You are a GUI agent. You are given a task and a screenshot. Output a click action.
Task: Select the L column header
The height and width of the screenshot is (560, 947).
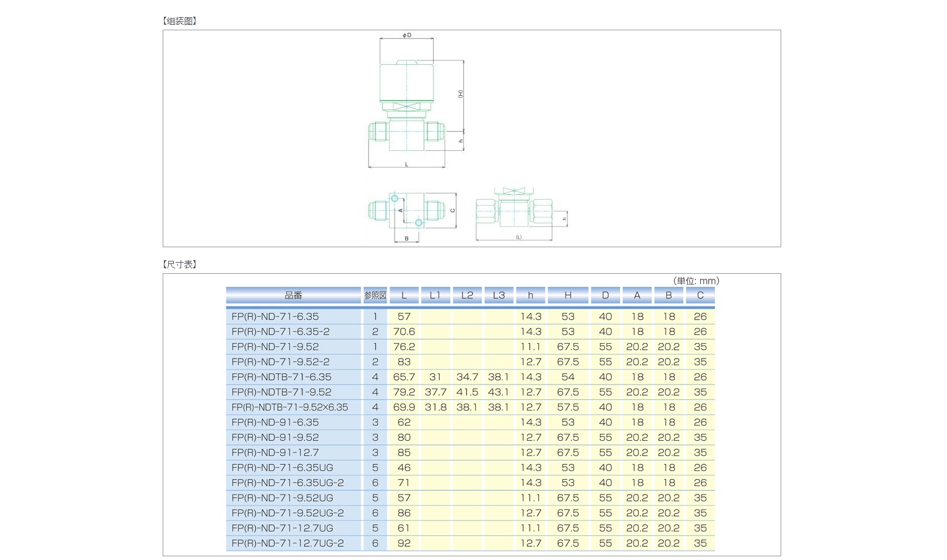pos(403,295)
